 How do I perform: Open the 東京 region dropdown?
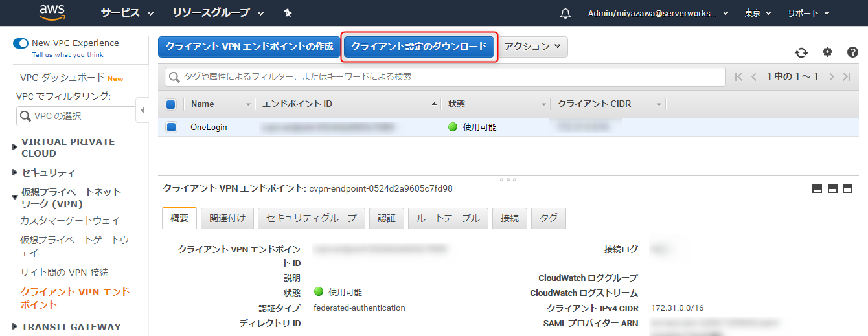pyautogui.click(x=757, y=13)
